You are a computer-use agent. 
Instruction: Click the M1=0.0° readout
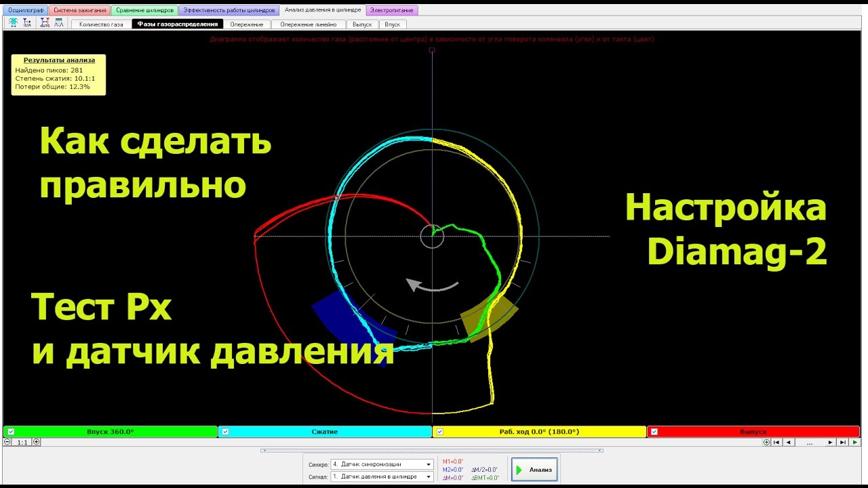[x=452, y=462]
